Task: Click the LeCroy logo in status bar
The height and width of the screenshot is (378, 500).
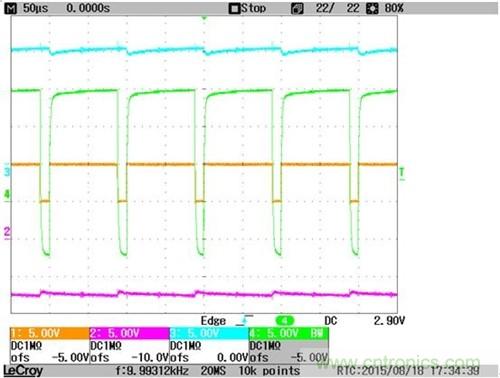Action: pos(23,371)
